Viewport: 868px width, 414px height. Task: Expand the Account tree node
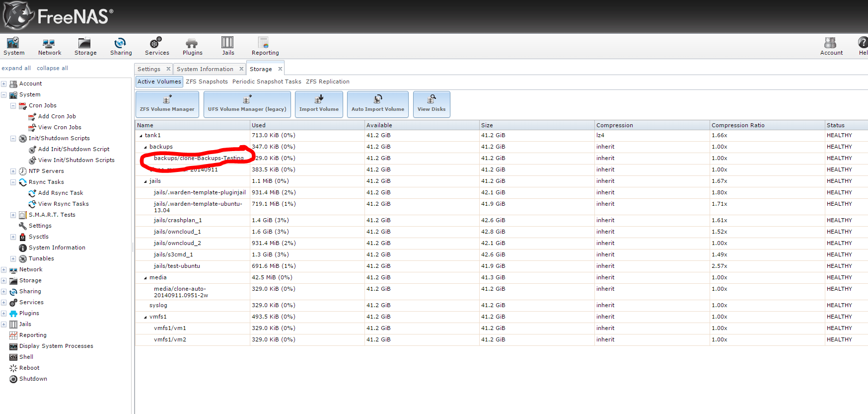[4, 83]
